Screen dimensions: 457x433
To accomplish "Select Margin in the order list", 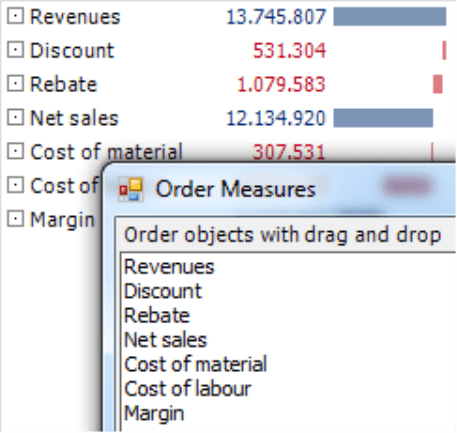I will [154, 413].
